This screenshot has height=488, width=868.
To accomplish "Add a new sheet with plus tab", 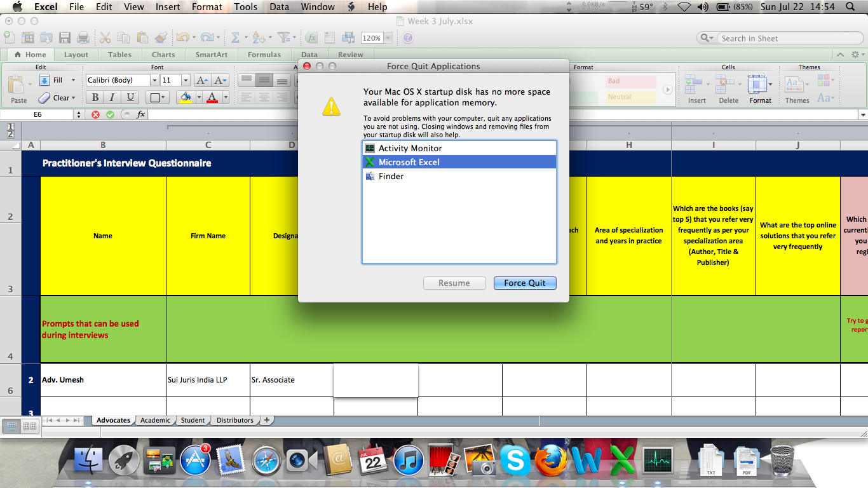I will [267, 420].
